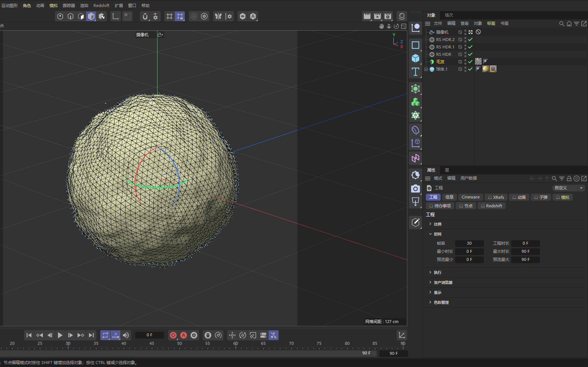The width and height of the screenshot is (588, 367).
Task: Collapse the 时间 section
Action: pos(430,234)
